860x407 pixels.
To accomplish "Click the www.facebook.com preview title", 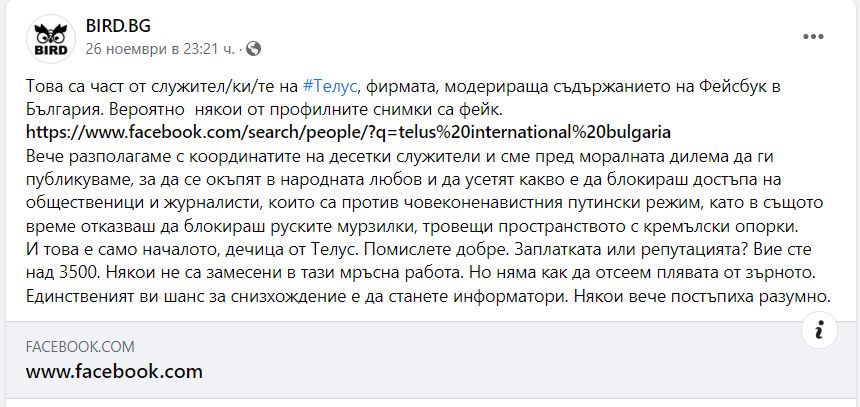I will click(114, 371).
